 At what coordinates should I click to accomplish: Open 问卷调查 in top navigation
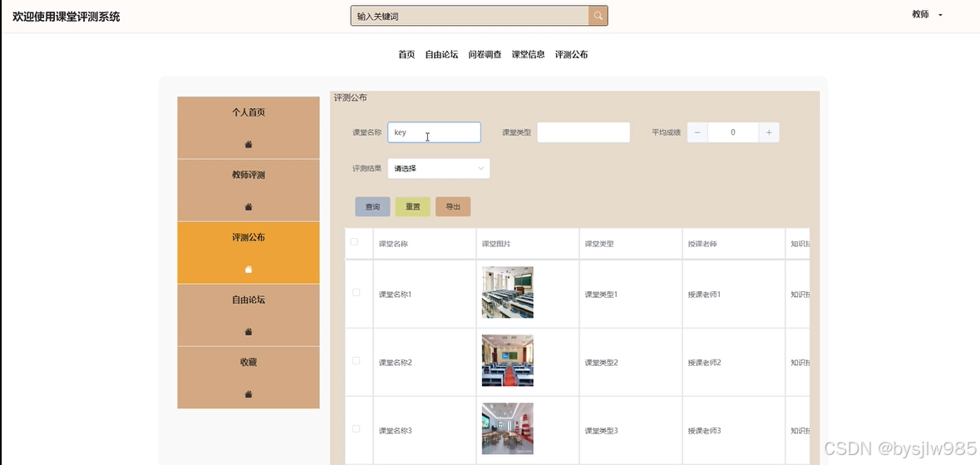[x=485, y=54]
